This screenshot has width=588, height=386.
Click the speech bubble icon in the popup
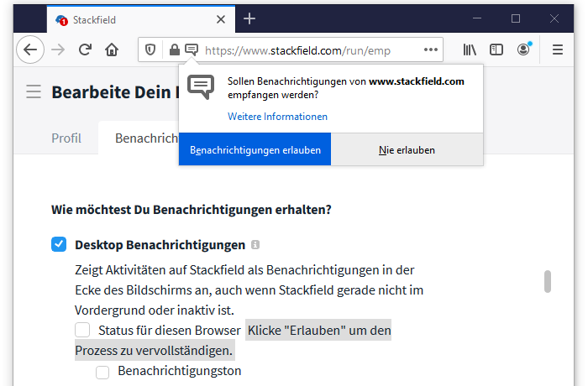click(x=201, y=87)
